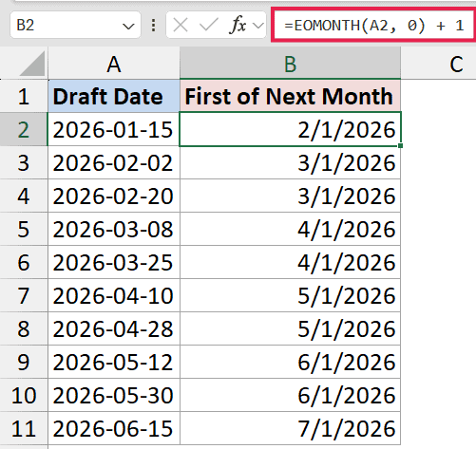
Task: Click the First of Next Month cell
Action: pos(290,96)
